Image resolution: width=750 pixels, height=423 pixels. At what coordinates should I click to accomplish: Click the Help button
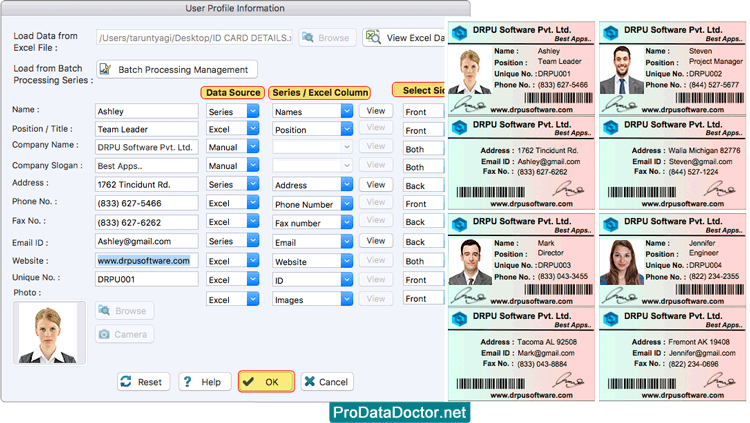(205, 382)
